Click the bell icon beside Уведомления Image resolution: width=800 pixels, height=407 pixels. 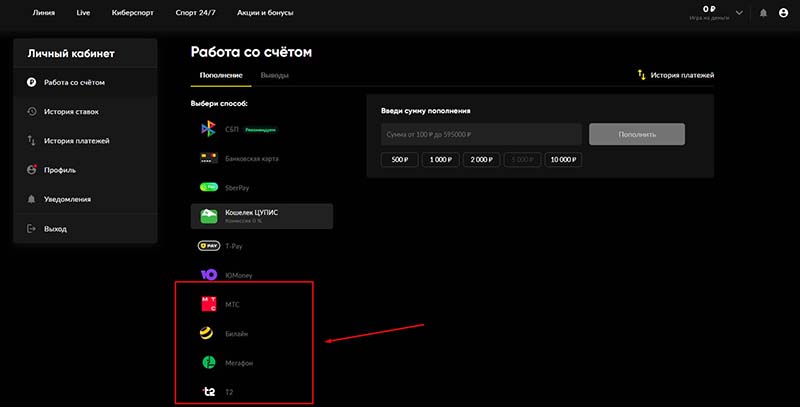click(x=32, y=199)
